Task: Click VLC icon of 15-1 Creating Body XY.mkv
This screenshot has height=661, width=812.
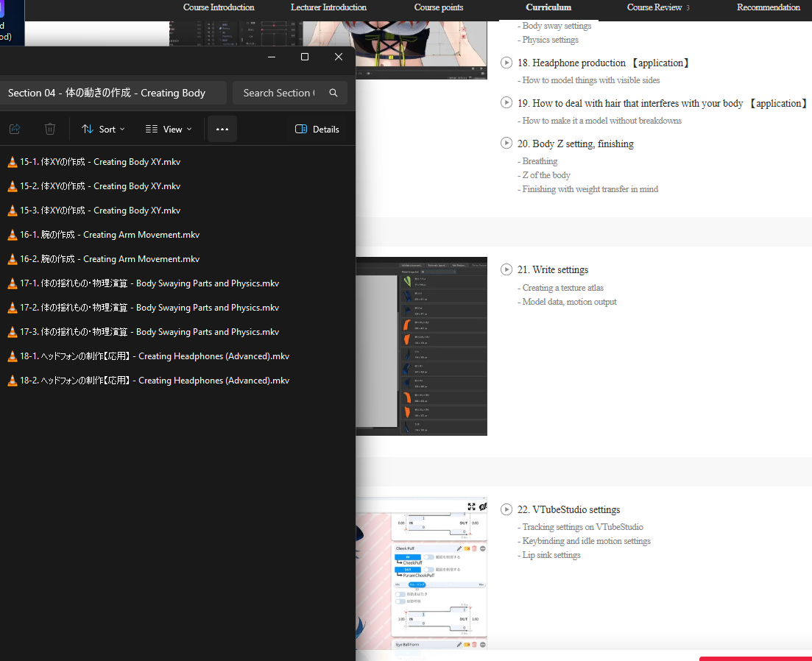Action: (x=13, y=162)
